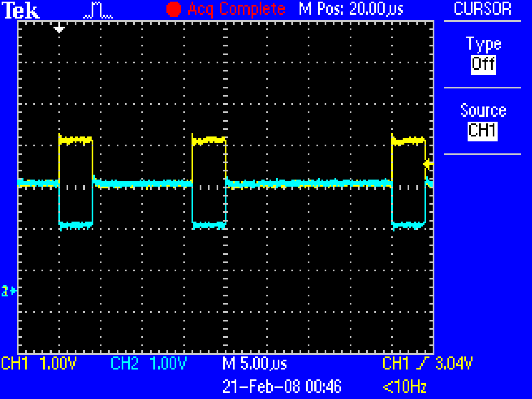The width and height of the screenshot is (532, 399).
Task: Click the date and time 21-Feb-08 00:46
Action: (282, 387)
